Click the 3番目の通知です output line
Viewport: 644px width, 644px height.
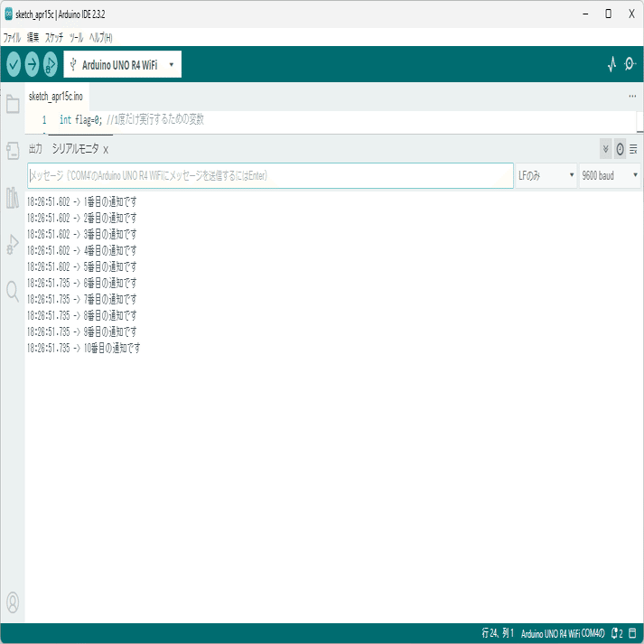click(x=81, y=234)
